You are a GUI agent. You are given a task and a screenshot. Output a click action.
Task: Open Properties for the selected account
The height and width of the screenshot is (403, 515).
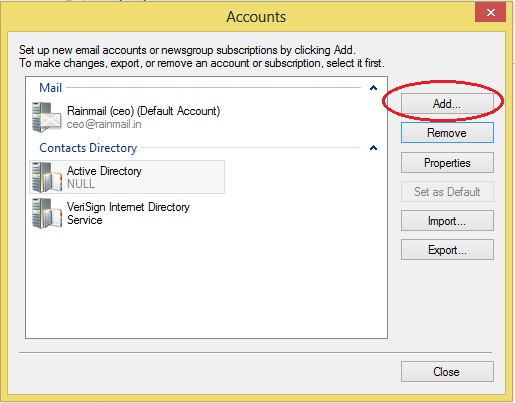click(447, 163)
